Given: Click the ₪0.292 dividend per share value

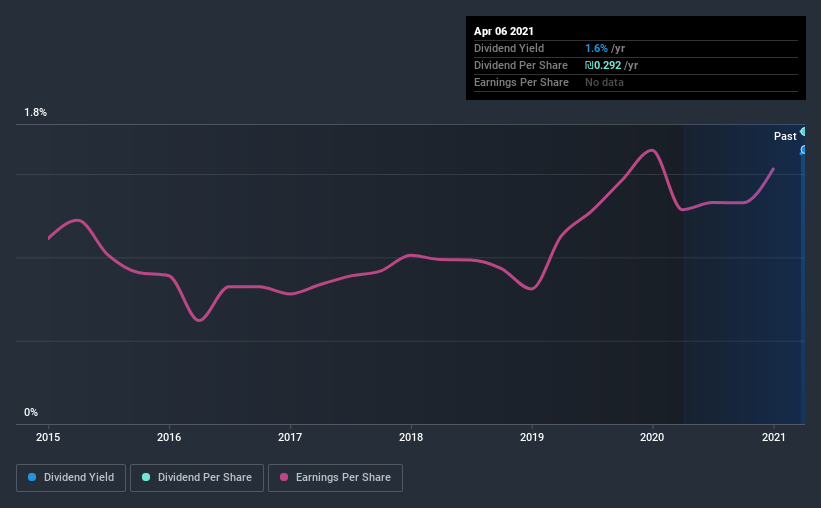Looking at the screenshot, I should click(603, 65).
